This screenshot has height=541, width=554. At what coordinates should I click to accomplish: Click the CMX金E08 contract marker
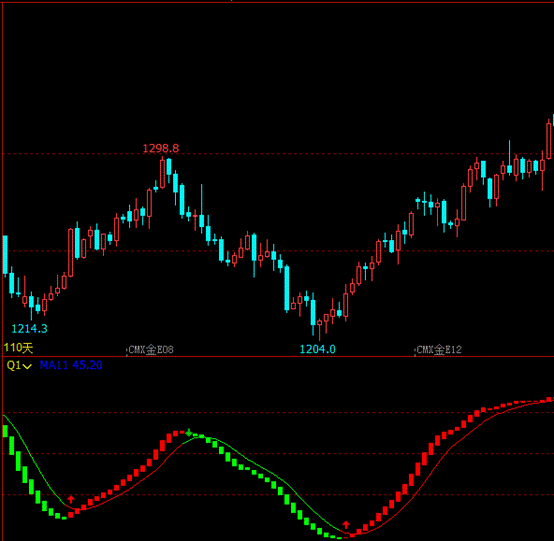151,350
